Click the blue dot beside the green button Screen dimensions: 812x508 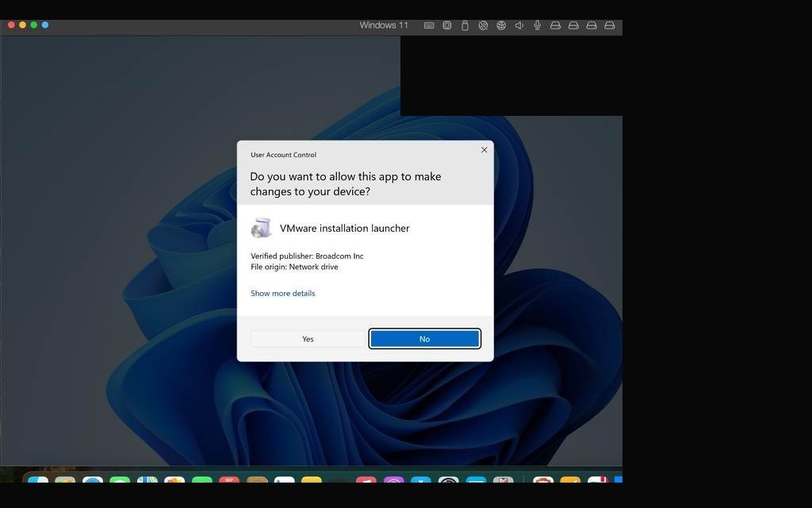tap(45, 25)
